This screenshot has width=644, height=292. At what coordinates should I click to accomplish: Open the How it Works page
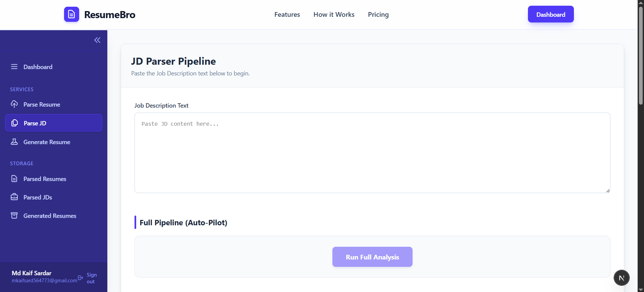pos(334,14)
